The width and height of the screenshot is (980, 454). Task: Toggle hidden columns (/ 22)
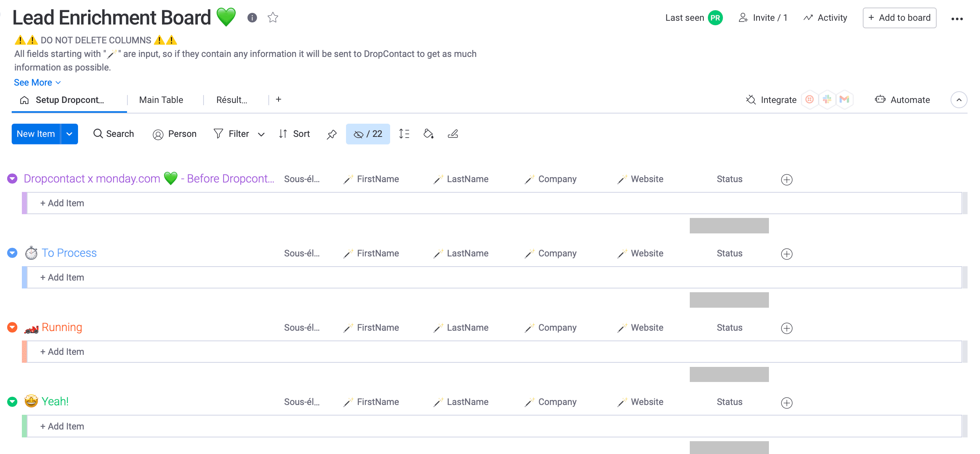(367, 134)
